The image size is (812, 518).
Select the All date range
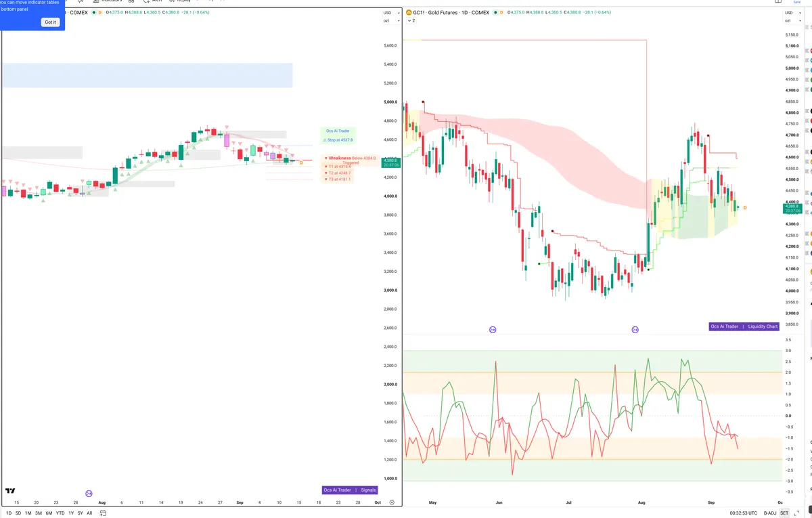click(x=89, y=513)
